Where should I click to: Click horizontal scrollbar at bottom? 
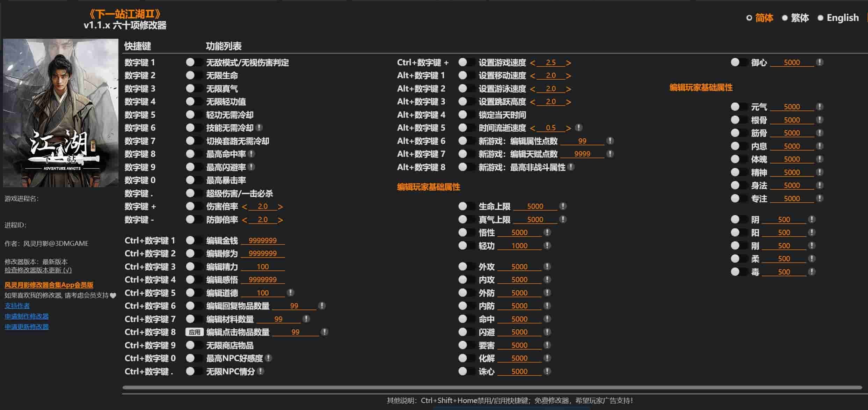click(x=492, y=387)
